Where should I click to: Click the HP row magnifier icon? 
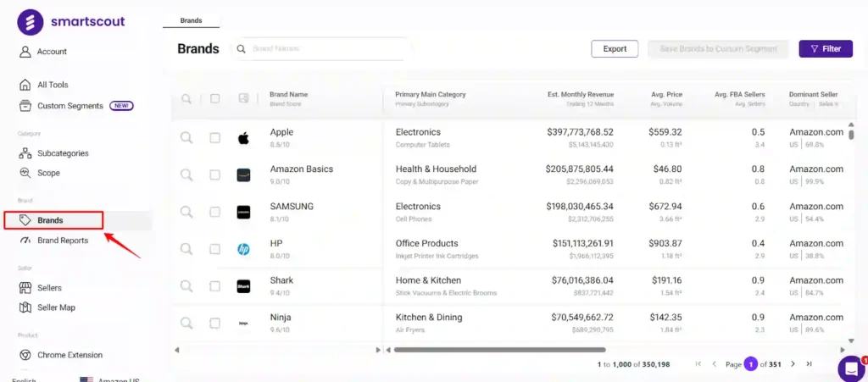(186, 249)
